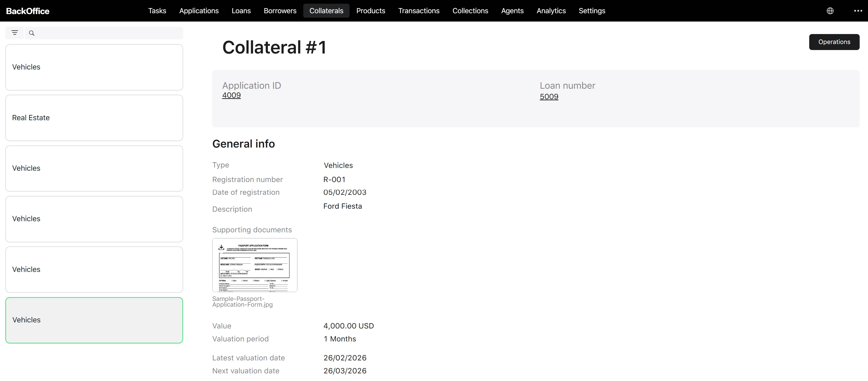Open the Analytics page
Viewport: 868px width, 381px height.
coord(551,11)
